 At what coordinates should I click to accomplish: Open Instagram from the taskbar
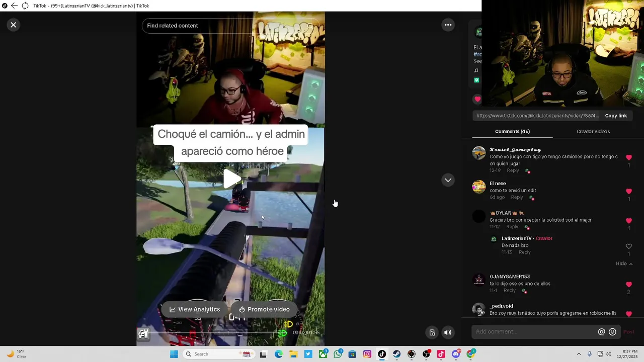[367, 354]
